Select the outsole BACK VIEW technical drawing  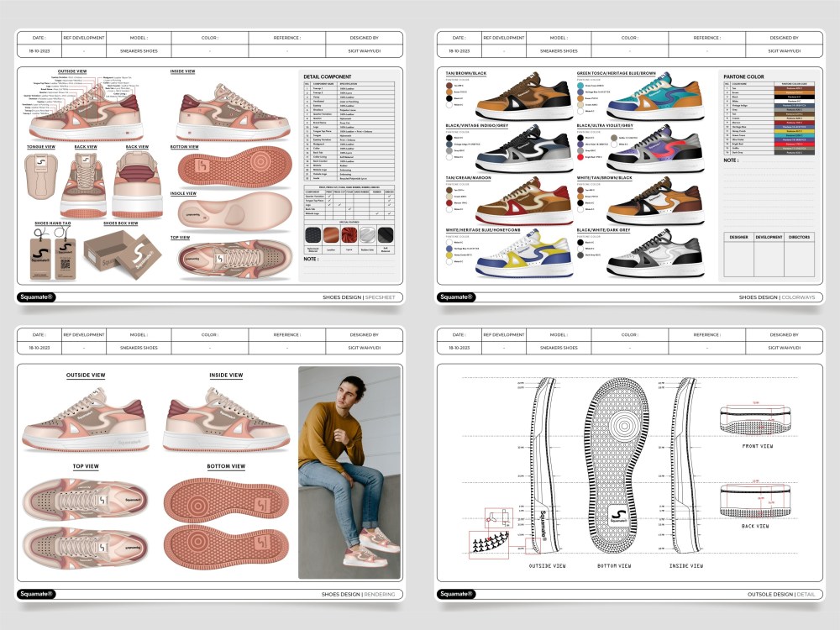755,500
